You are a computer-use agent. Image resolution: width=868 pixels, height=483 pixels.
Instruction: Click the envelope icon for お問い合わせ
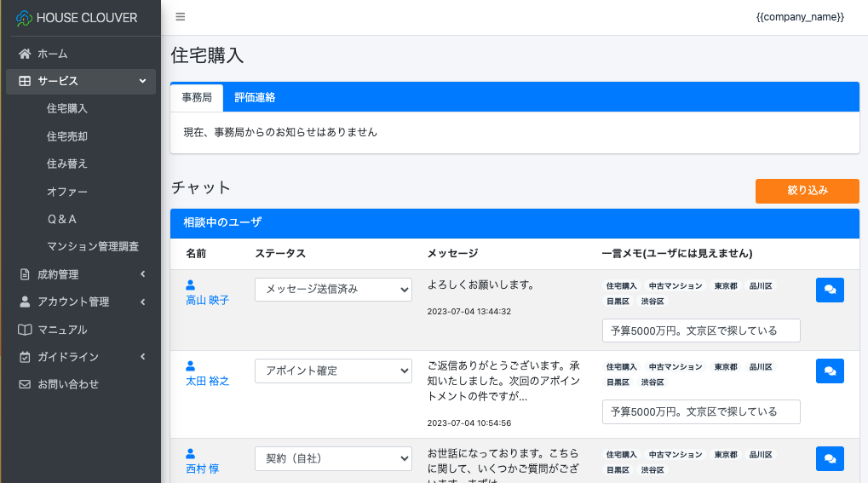[x=25, y=384]
